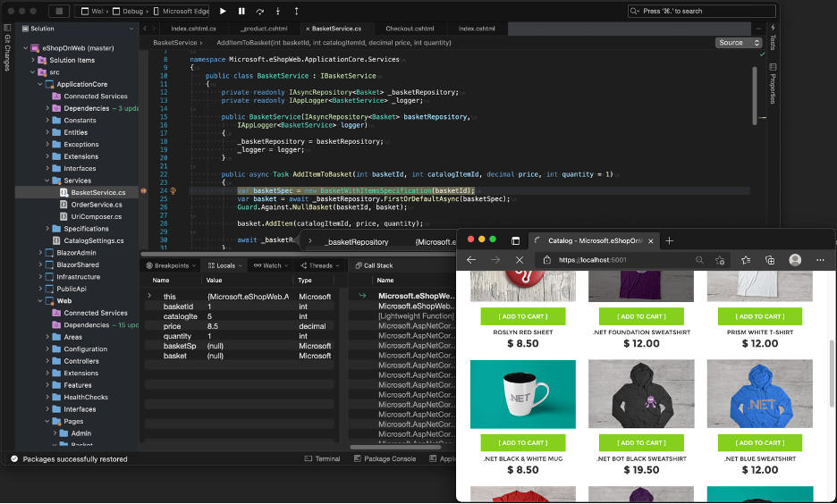Add page to favorites star in Edge
The height and width of the screenshot is (504, 837).
click(720, 260)
